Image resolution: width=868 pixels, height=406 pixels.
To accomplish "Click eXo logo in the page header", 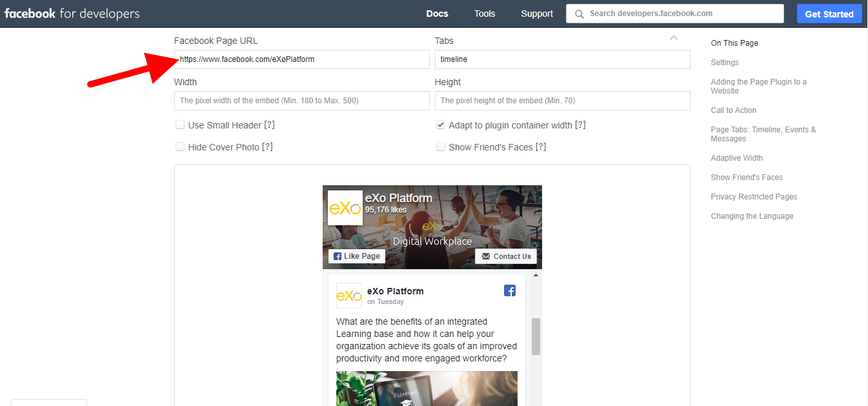I will coord(345,208).
